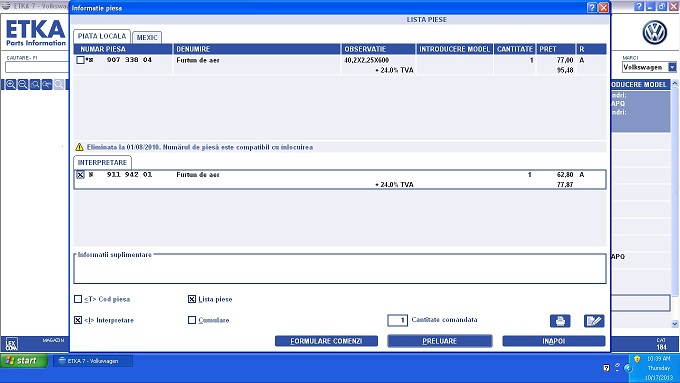680x383 pixels.
Task: Click the dialog help question-mark icon
Action: [x=592, y=7]
